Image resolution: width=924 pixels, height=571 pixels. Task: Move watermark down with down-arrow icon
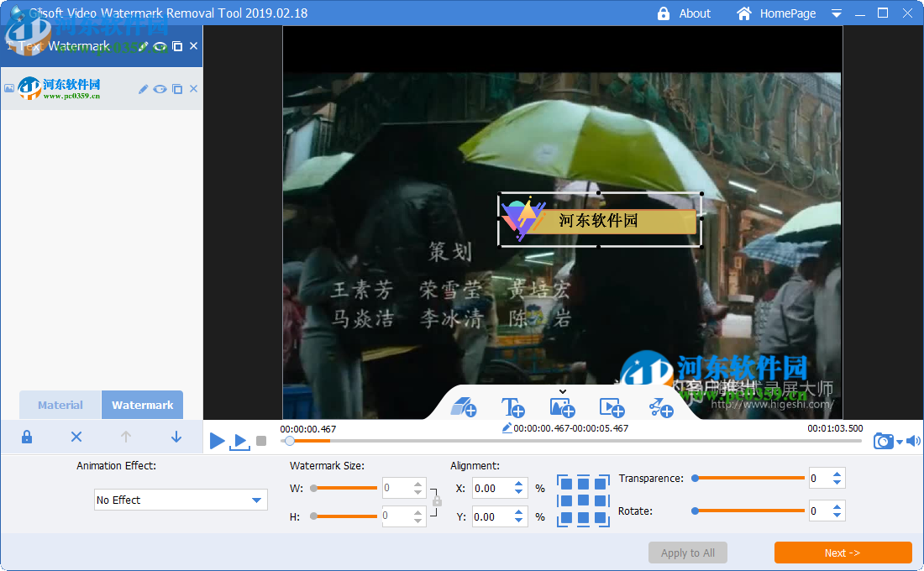176,437
